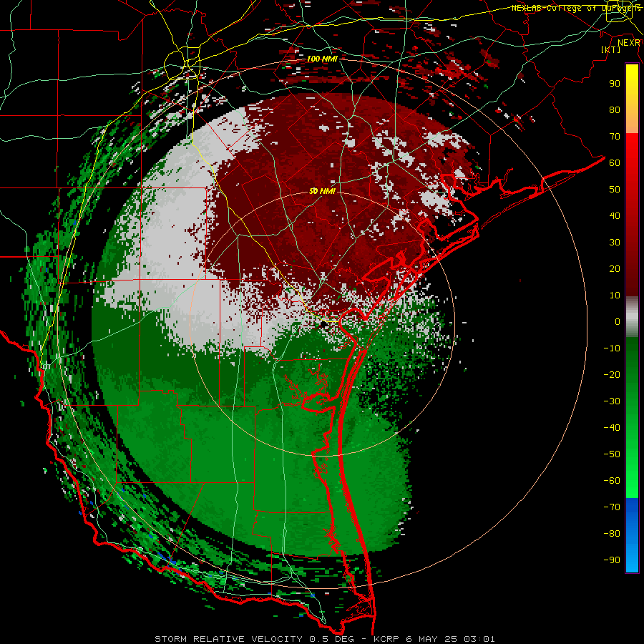Screen dimensions: 644x644
Task: Click the -10 value on velocity scale
Action: coord(612,348)
